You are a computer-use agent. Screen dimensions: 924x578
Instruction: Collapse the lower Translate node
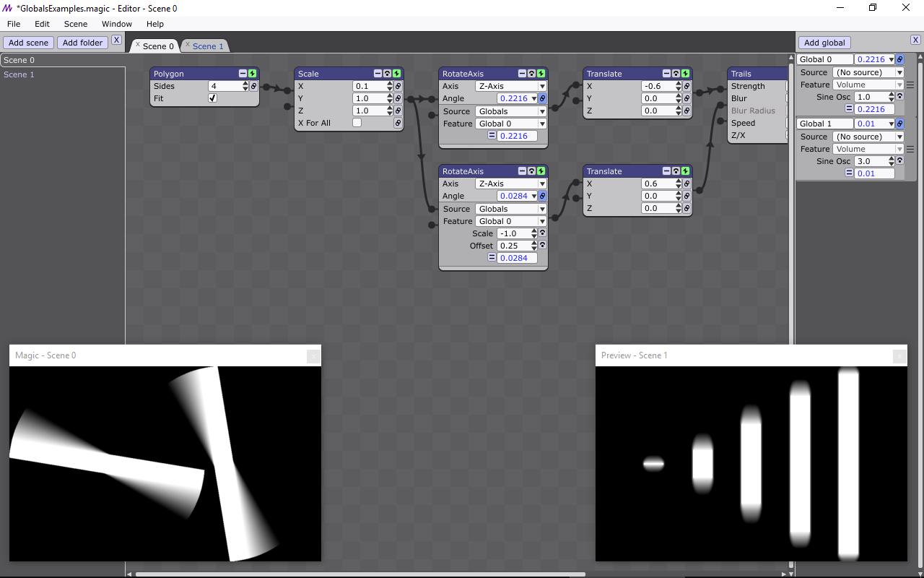pyautogui.click(x=667, y=171)
